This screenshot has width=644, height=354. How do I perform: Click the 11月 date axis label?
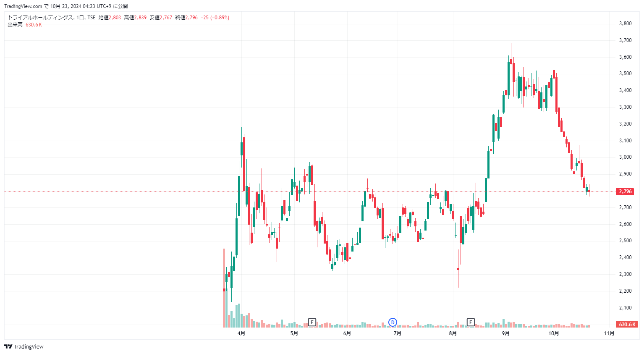609,333
